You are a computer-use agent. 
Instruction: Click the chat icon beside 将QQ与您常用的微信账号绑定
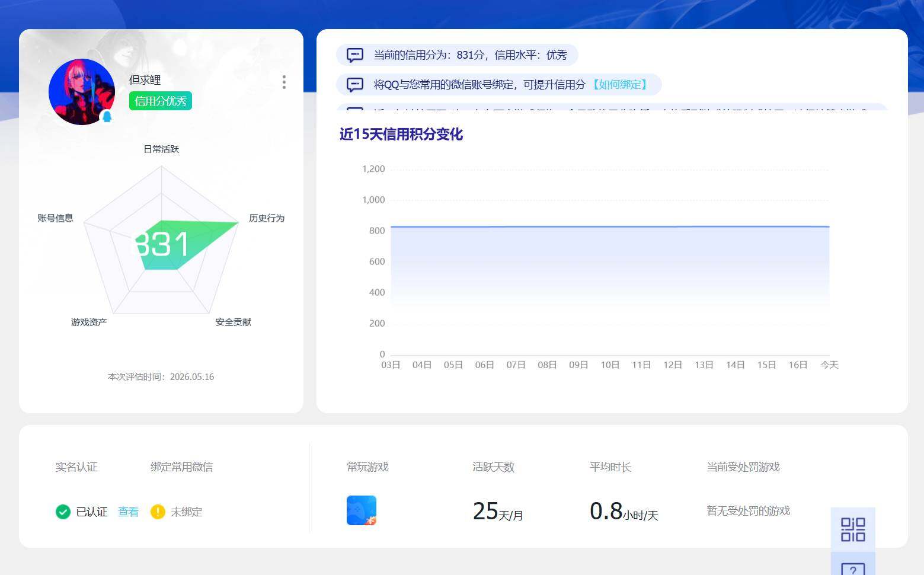[x=354, y=85]
